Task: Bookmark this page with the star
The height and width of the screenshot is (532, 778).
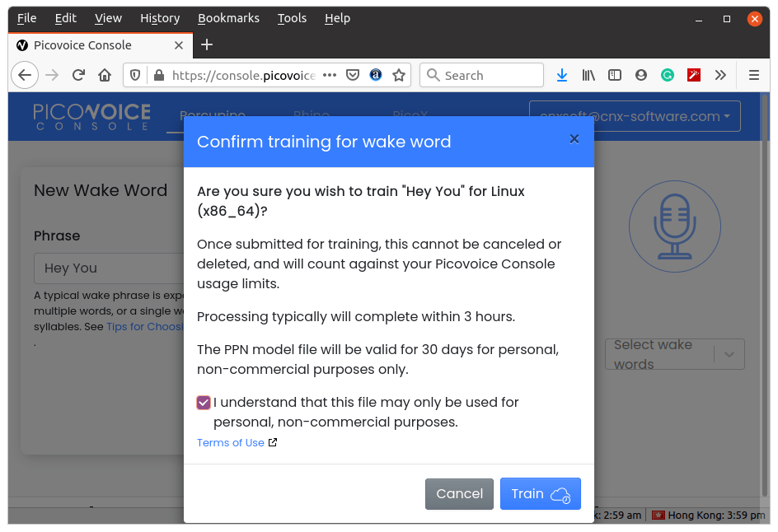Action: tap(399, 75)
